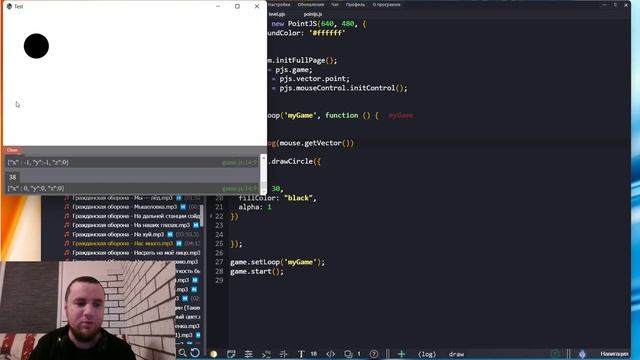This screenshot has width=640, height=360.
Task: Select track Гражданская оборона - На дальней станции
Action: (x=136, y=216)
